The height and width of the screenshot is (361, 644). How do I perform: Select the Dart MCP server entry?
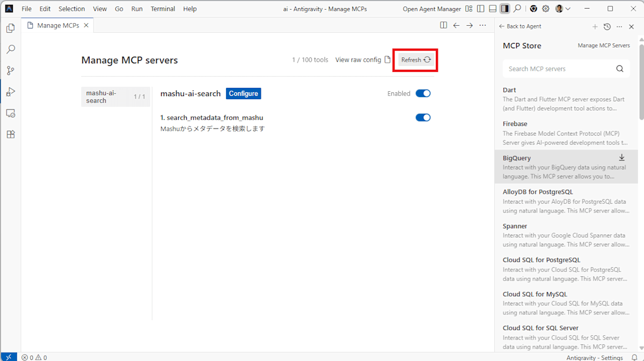[566, 99]
